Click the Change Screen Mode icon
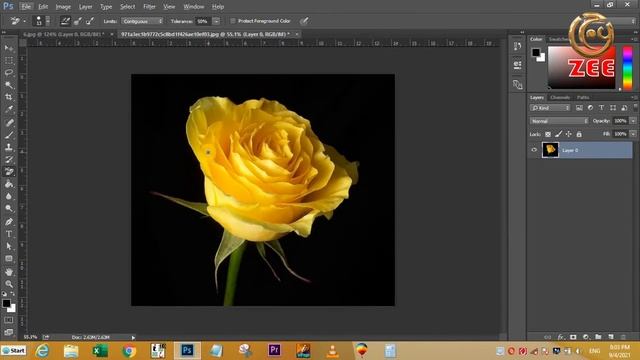 [x=9, y=332]
